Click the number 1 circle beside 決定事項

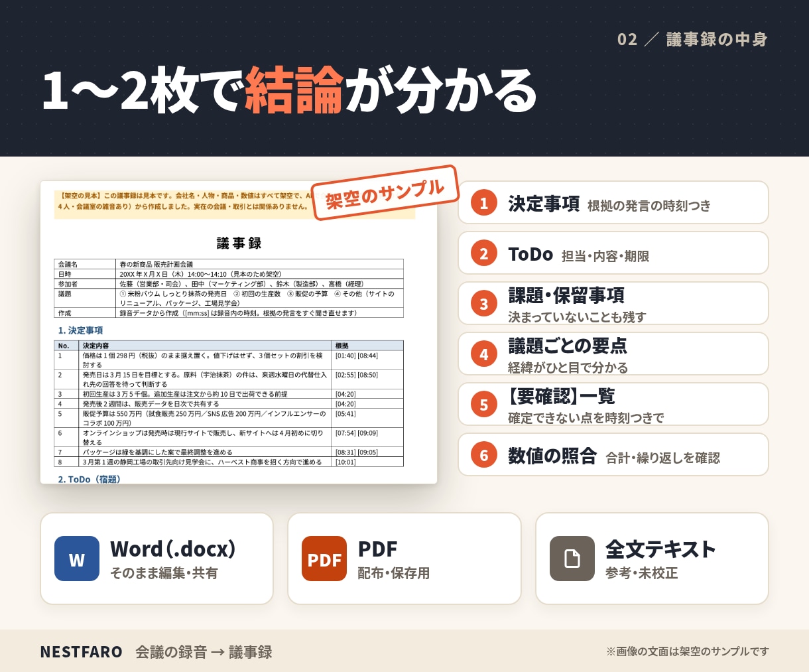tap(484, 203)
